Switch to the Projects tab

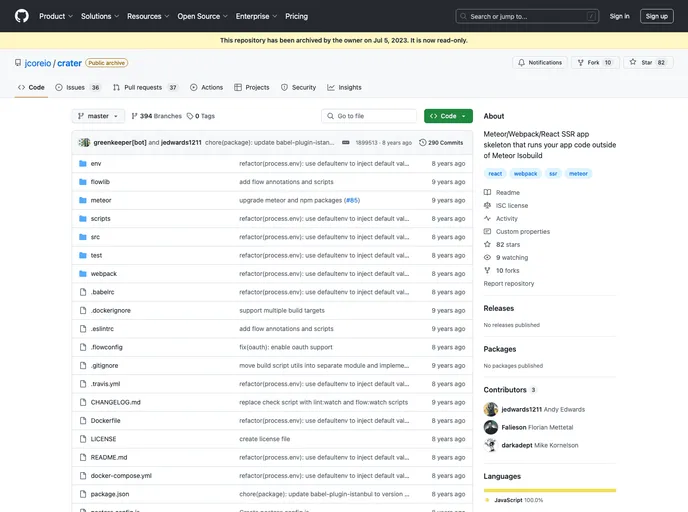pos(252,88)
